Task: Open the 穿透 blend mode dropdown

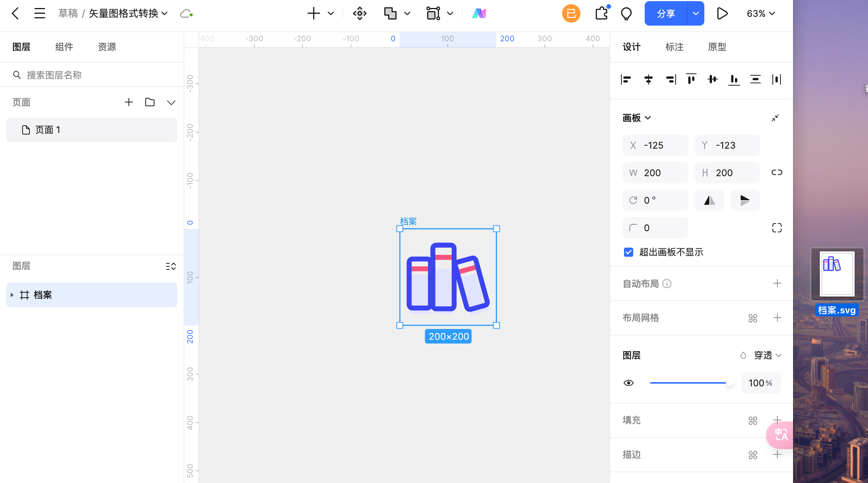Action: point(764,355)
